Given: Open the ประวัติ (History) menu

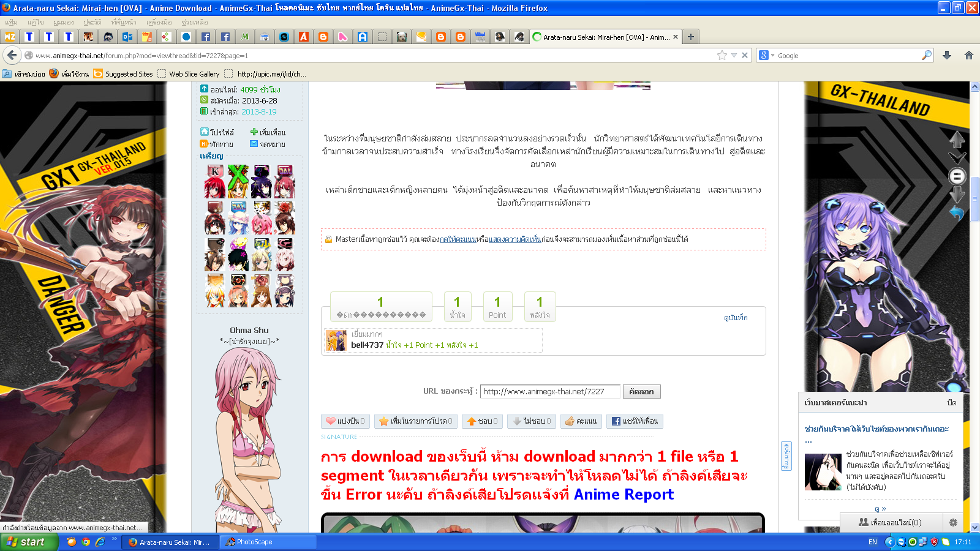Looking at the screenshot, I should click(92, 22).
